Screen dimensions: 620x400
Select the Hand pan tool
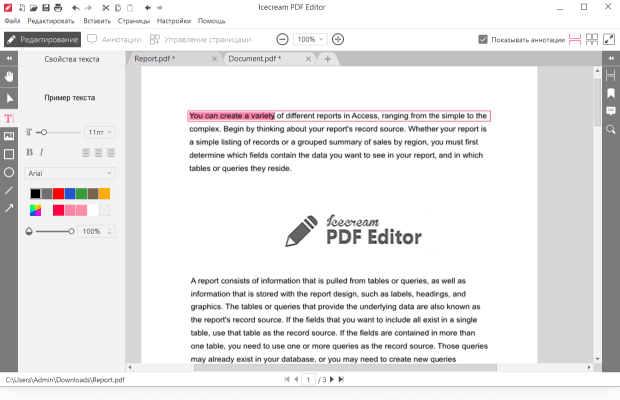[9, 76]
